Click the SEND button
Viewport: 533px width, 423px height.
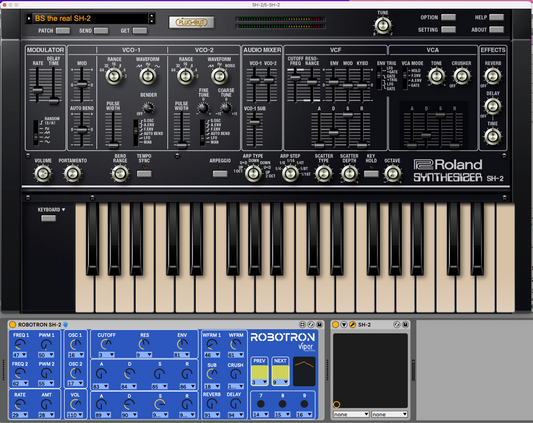coord(101,31)
